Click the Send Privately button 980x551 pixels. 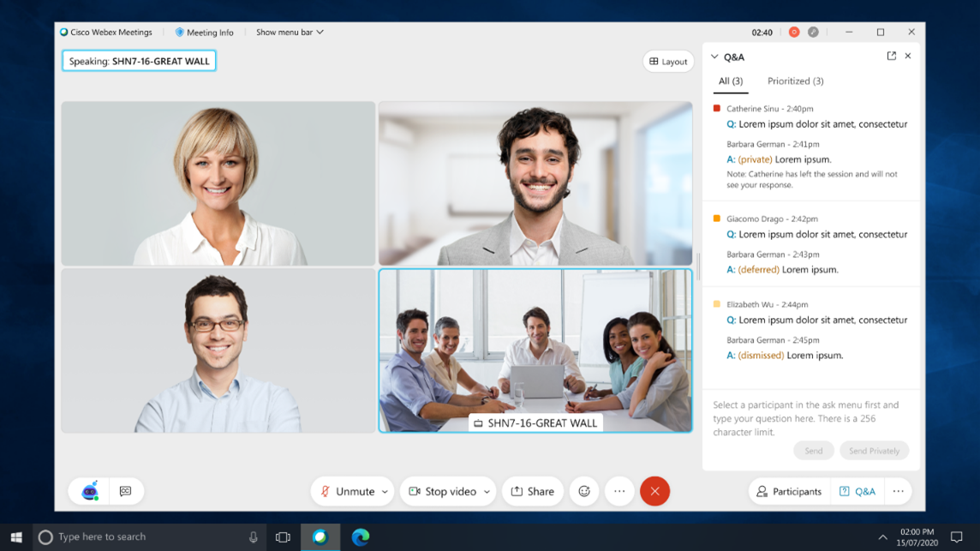pyautogui.click(x=874, y=450)
